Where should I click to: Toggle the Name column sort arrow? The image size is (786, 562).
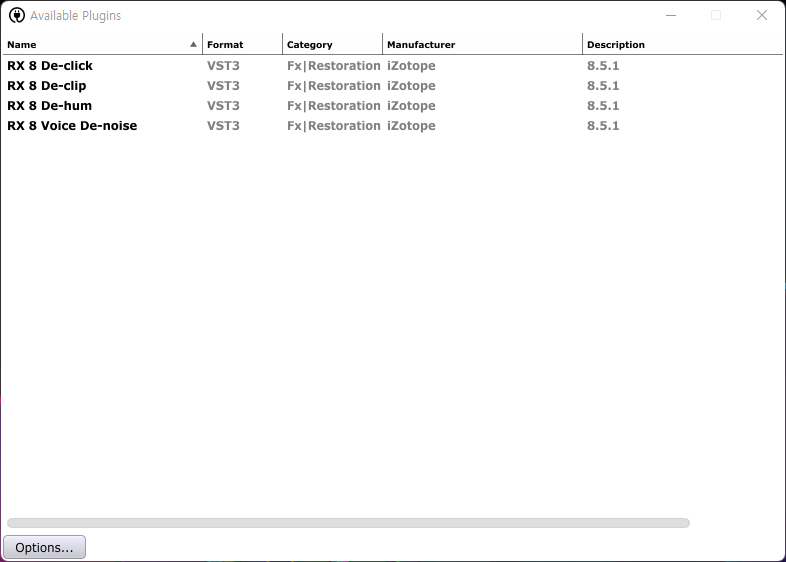click(193, 44)
